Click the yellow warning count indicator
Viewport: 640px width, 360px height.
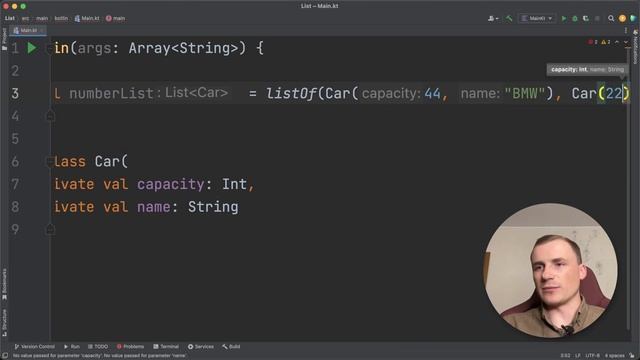click(x=606, y=42)
